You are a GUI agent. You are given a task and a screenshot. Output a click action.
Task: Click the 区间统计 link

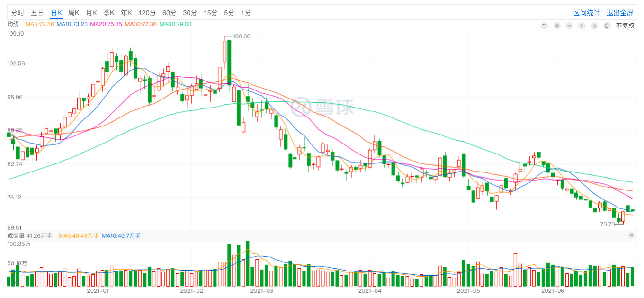(586, 13)
